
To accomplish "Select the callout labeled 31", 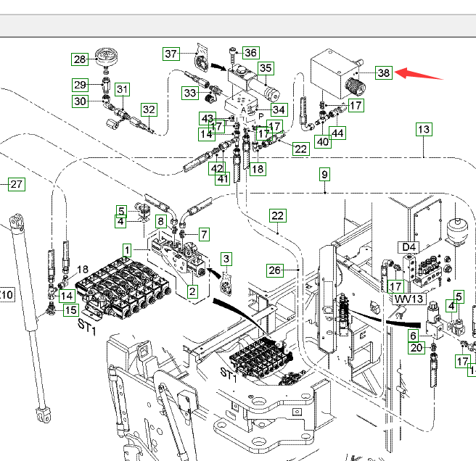I will (123, 90).
